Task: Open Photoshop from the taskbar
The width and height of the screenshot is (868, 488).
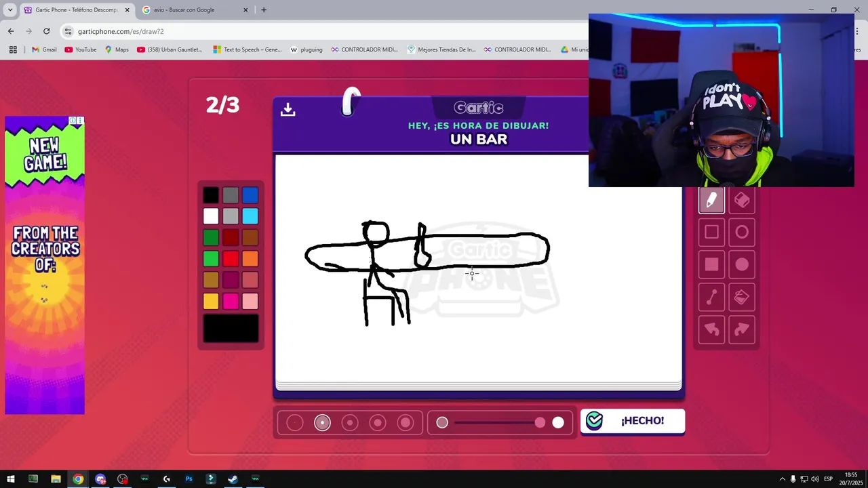Action: (x=189, y=479)
